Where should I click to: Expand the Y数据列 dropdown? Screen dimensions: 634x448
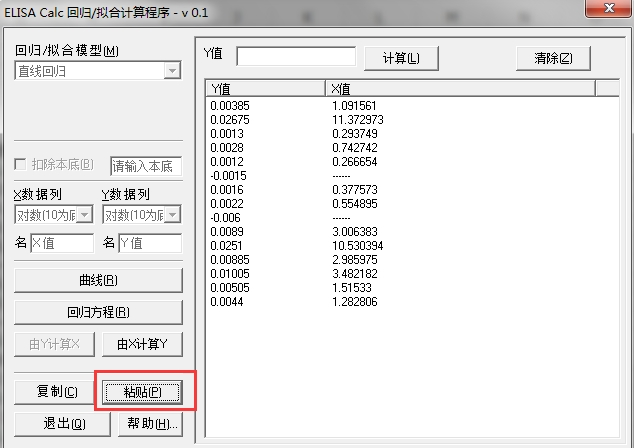pos(141,215)
